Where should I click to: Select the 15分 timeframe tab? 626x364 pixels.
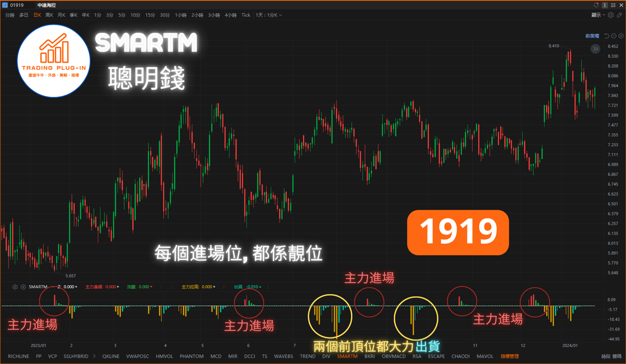[x=150, y=15]
